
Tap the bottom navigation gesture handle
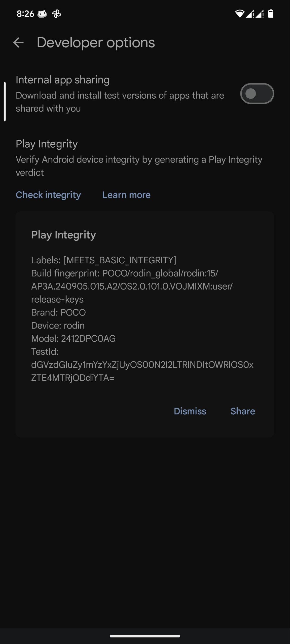coord(145,636)
